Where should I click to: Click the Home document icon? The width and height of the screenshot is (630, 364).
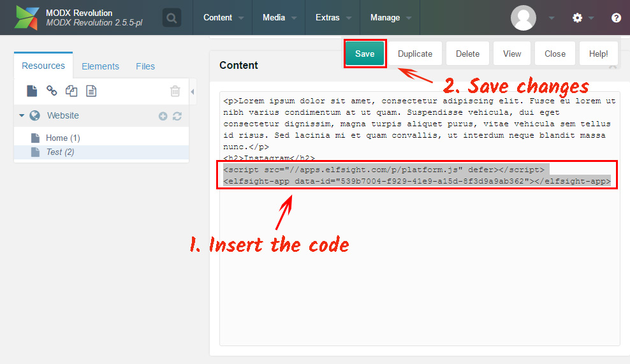coord(35,138)
